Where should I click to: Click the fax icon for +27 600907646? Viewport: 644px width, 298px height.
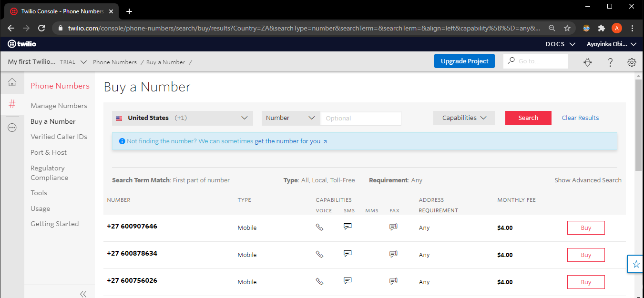[x=393, y=227]
